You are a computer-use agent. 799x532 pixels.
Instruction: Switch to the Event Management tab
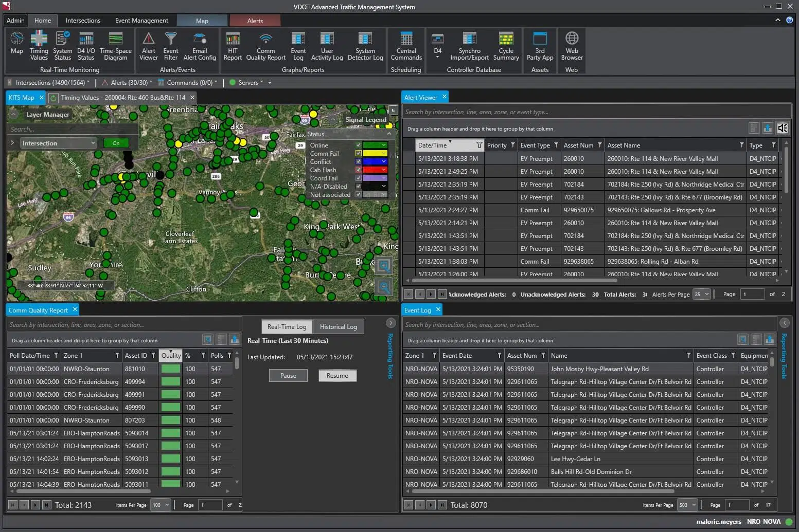(141, 21)
